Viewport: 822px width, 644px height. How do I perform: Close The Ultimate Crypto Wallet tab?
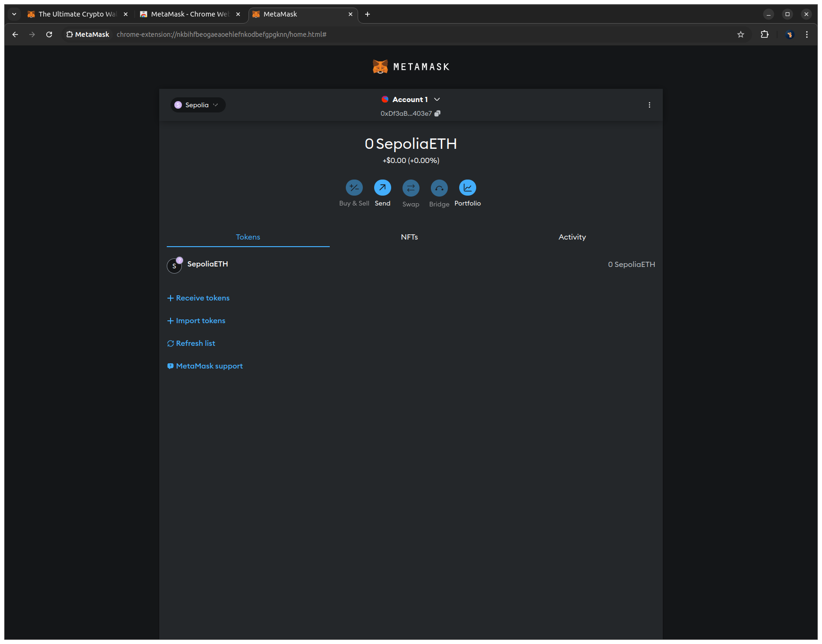[x=126, y=14]
